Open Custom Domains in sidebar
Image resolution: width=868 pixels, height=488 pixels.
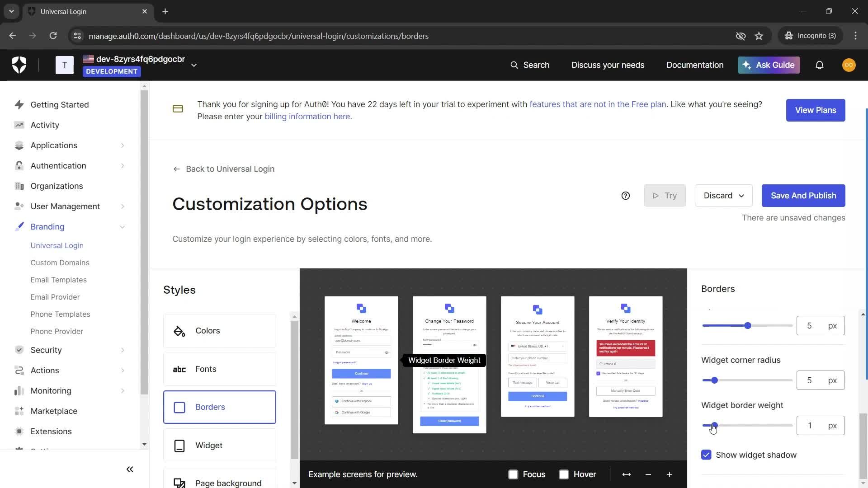coord(60,263)
